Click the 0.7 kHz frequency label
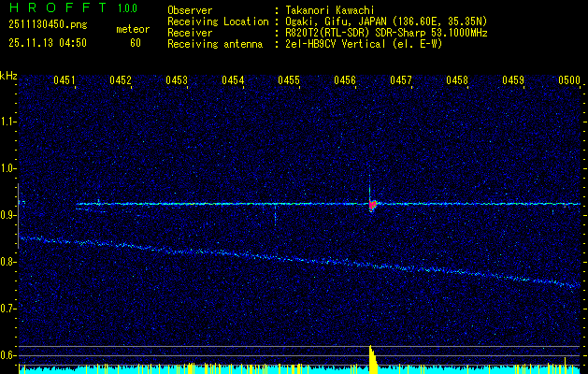The height and width of the screenshot is (374, 588). point(8,309)
